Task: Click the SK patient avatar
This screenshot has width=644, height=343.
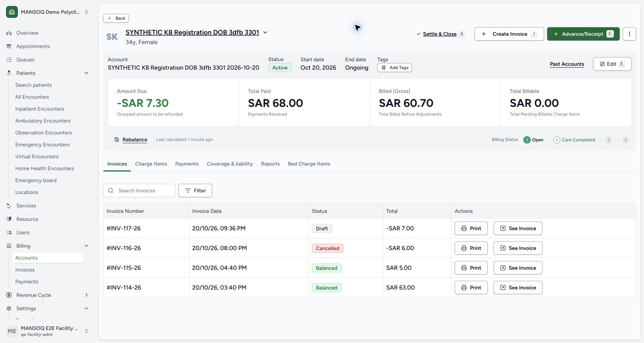Action: coord(112,37)
